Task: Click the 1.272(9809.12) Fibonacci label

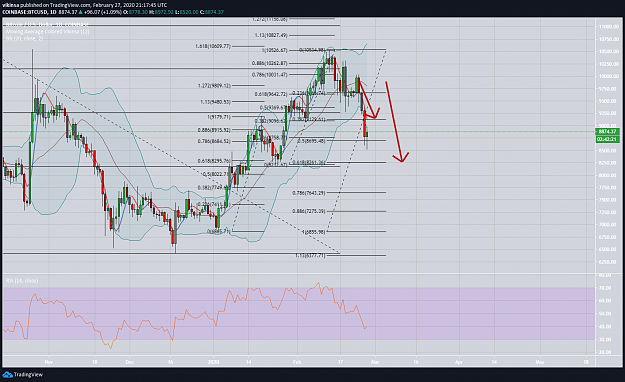Action: pyautogui.click(x=214, y=86)
